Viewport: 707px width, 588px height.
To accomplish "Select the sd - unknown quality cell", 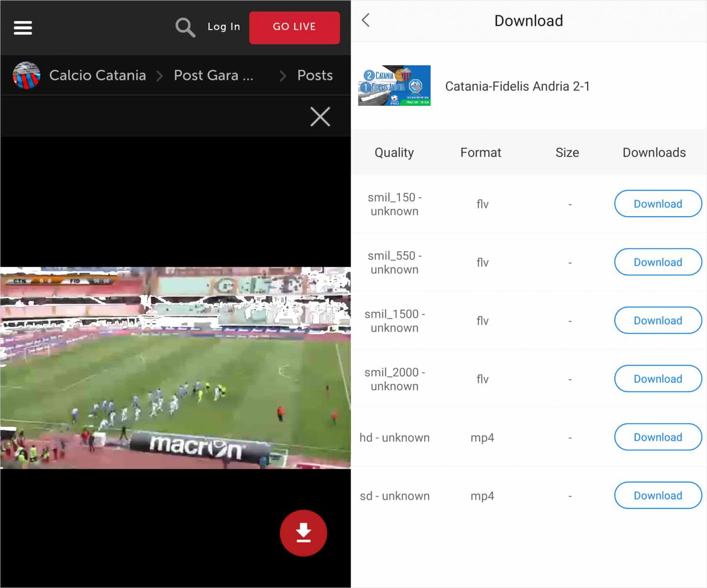I will point(395,495).
